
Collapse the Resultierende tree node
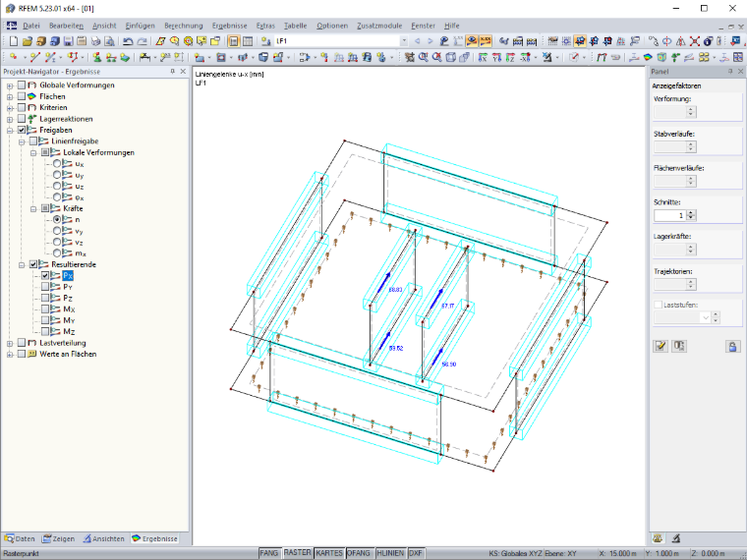point(22,264)
